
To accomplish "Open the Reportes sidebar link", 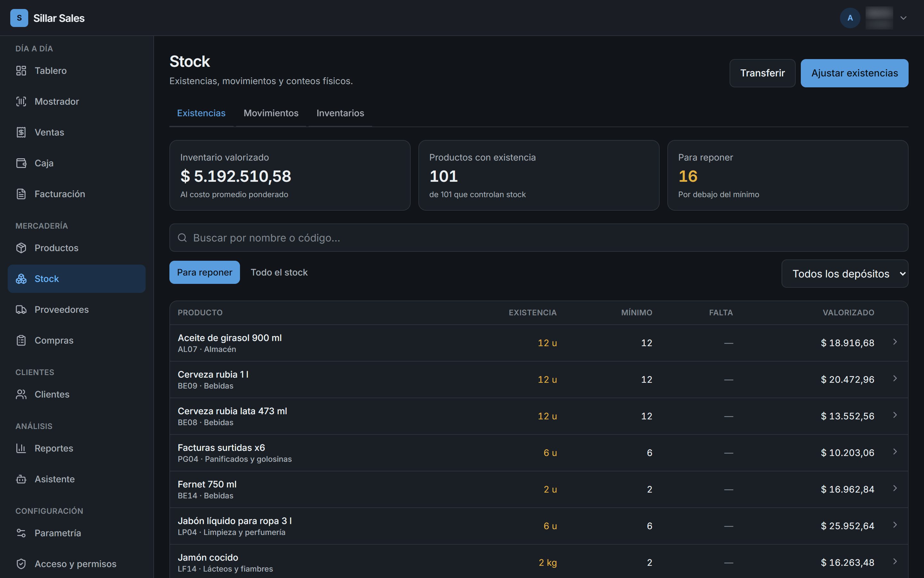I will [x=76, y=448].
